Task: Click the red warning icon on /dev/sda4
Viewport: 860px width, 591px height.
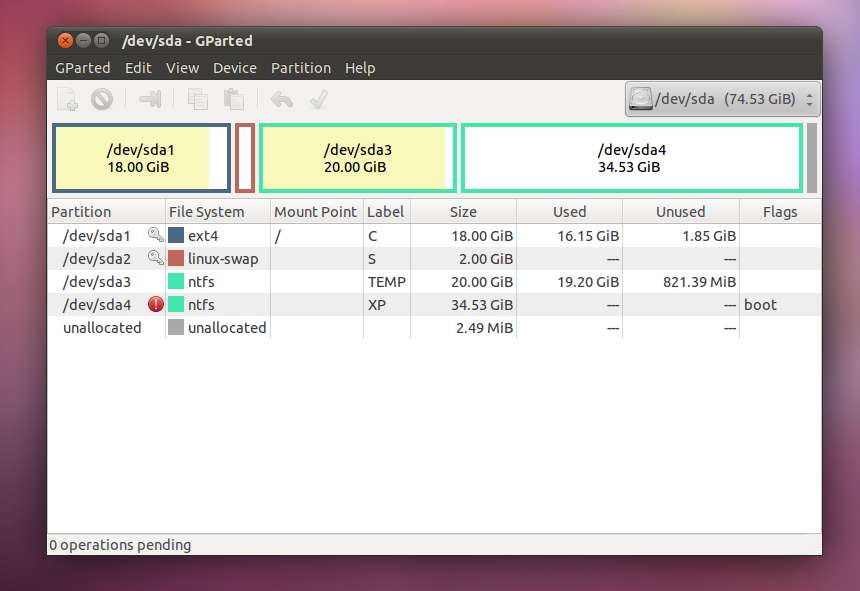Action: (156, 305)
